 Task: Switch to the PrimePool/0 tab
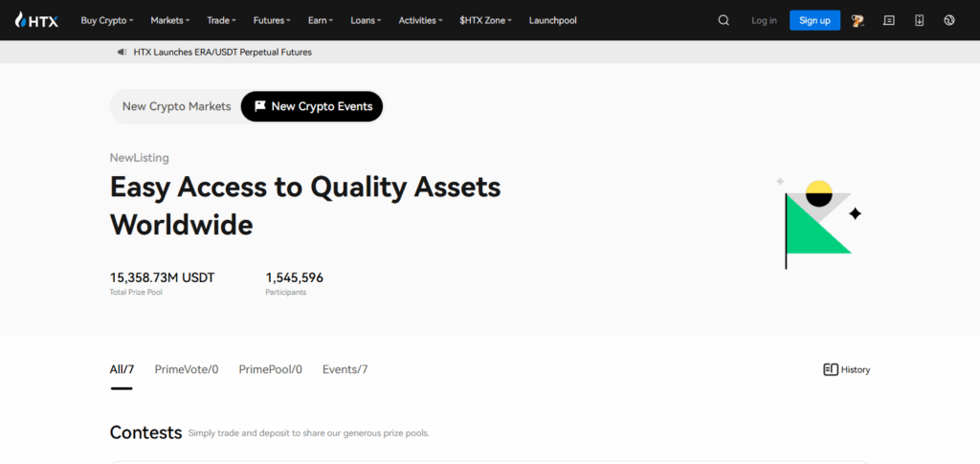coord(270,369)
